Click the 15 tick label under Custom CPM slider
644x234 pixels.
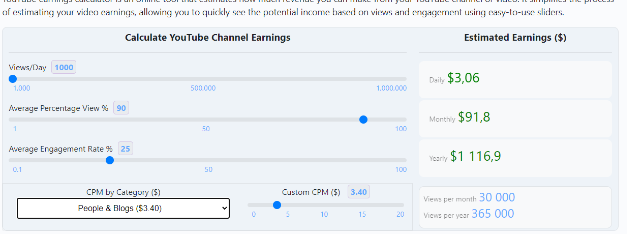tap(362, 215)
